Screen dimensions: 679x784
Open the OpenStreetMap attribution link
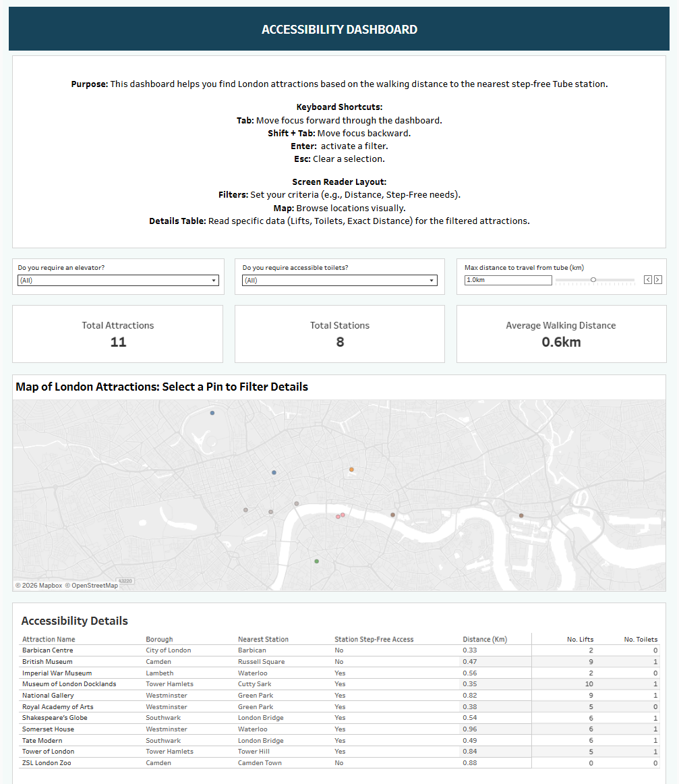pos(94,585)
